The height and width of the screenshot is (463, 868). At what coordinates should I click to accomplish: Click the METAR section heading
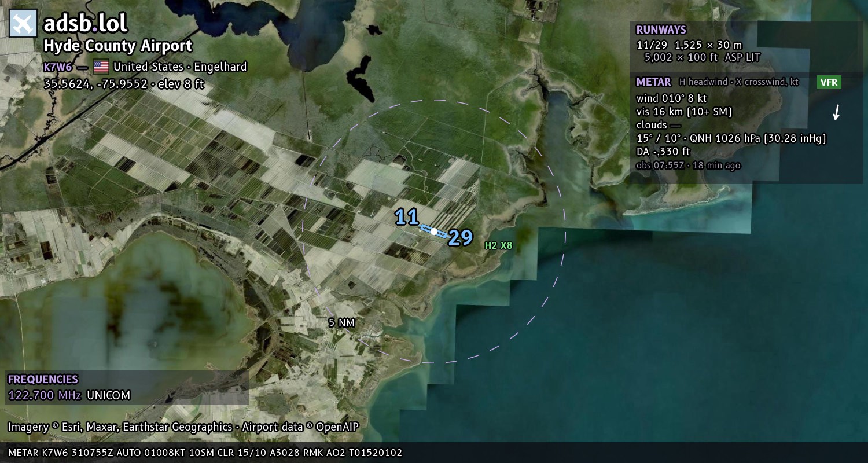click(x=653, y=82)
